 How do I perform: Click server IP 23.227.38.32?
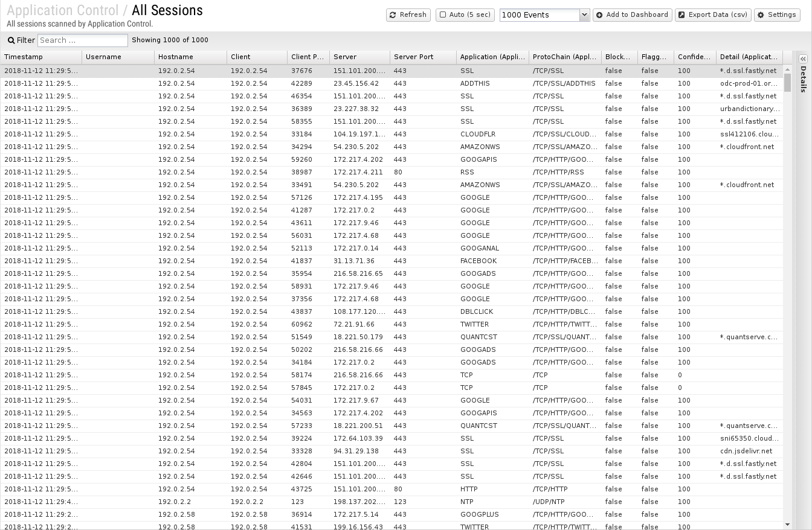(x=356, y=109)
